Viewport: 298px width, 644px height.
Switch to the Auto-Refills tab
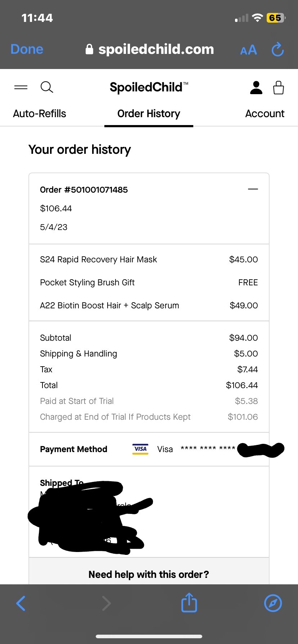pyautogui.click(x=39, y=114)
